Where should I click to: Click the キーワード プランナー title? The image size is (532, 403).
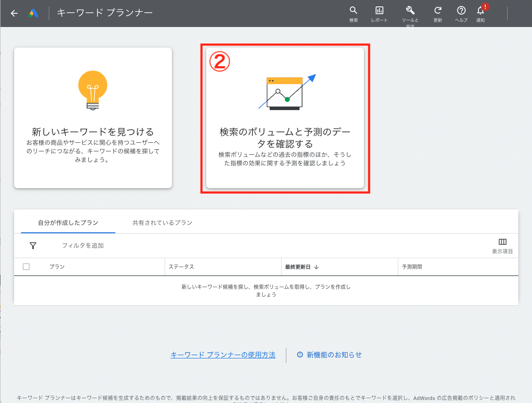[105, 13]
